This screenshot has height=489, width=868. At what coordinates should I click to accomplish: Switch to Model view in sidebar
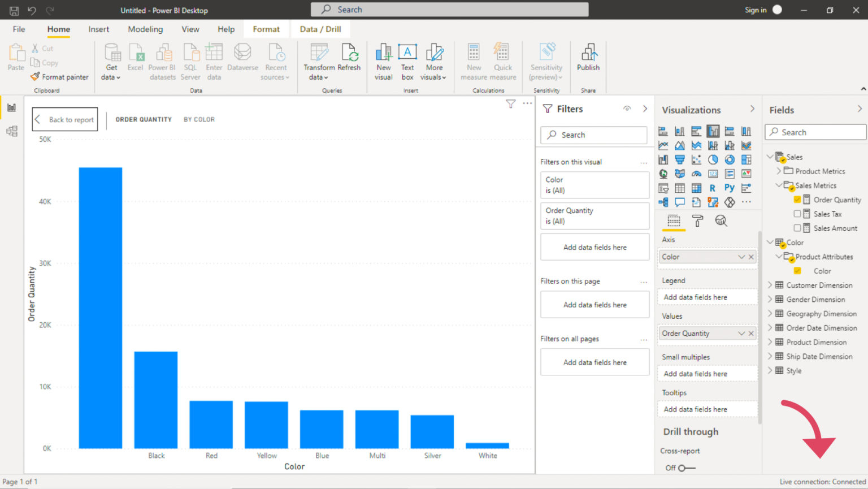click(x=11, y=131)
